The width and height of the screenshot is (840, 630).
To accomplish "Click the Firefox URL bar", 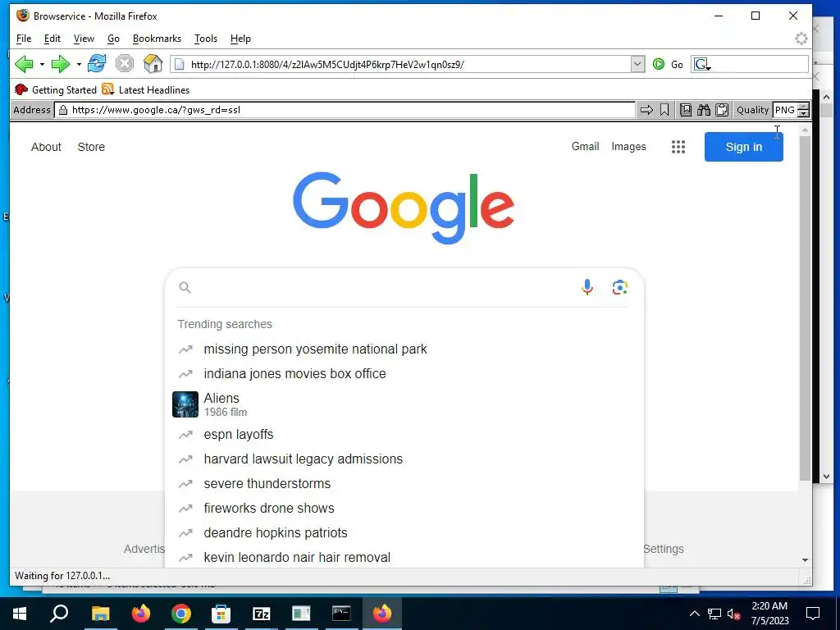I will pos(400,64).
